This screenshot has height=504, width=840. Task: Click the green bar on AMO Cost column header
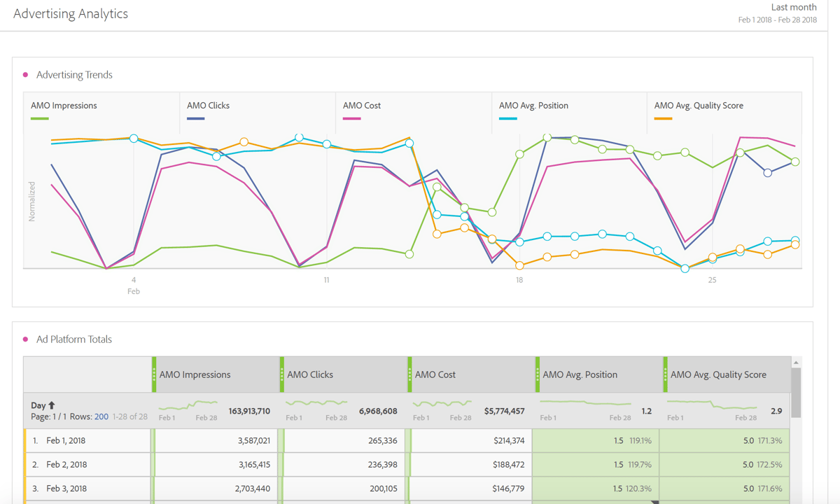409,374
